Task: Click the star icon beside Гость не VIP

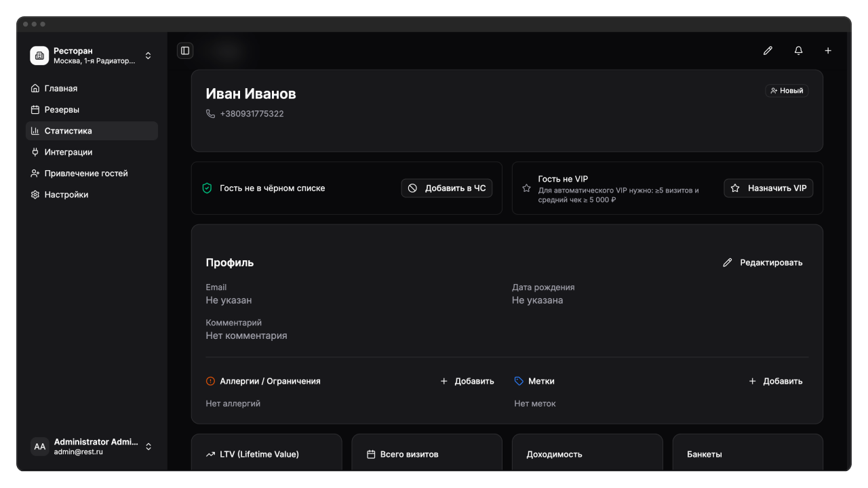Action: tap(526, 188)
